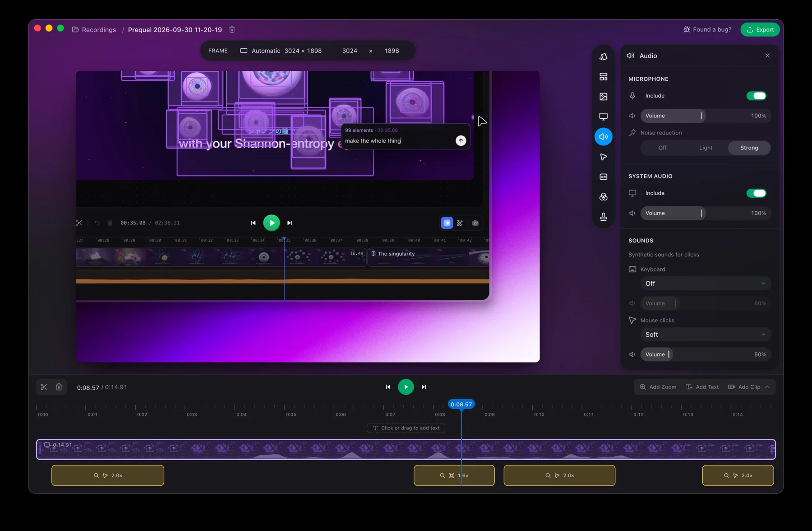
Task: Close the Audio panel
Action: pyautogui.click(x=767, y=56)
